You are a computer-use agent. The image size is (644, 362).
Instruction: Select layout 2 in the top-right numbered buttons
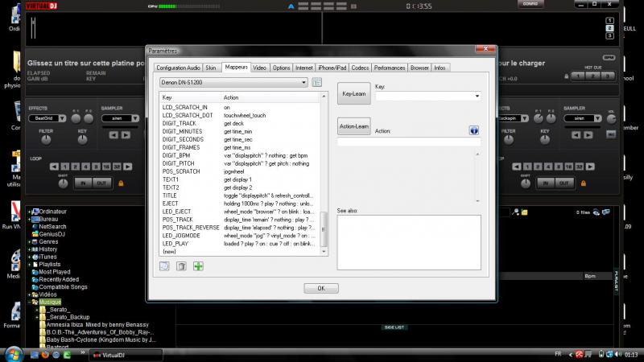pos(609,28)
